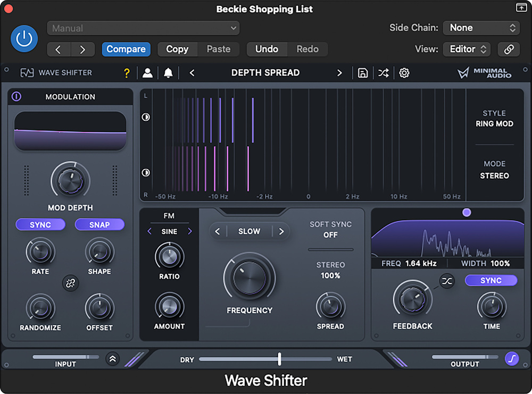Screen dimensions: 532x394
Task: Change the STYLE RING MOD selector
Action: tap(494, 119)
